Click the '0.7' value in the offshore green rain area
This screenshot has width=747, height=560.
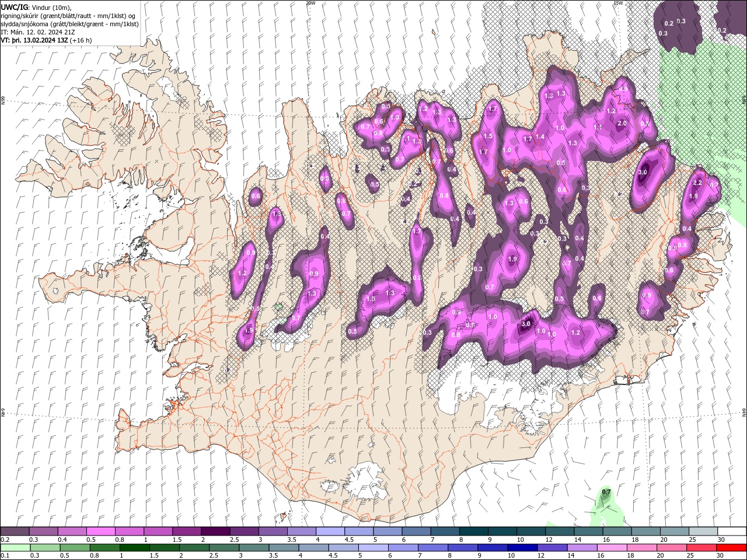[606, 492]
